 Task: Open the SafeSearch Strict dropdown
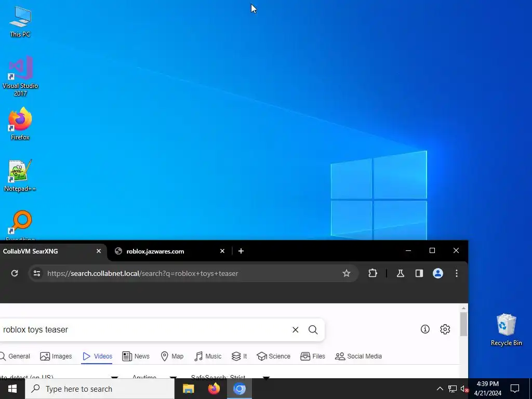pos(230,376)
